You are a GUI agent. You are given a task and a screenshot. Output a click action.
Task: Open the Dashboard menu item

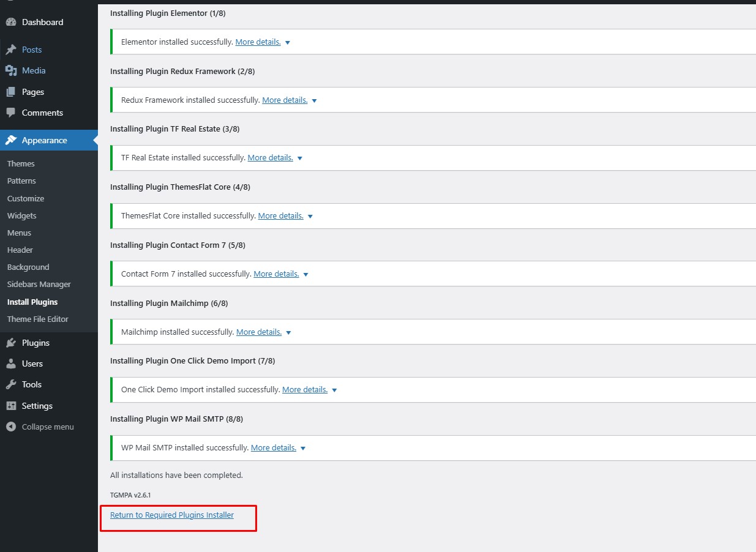[x=49, y=22]
